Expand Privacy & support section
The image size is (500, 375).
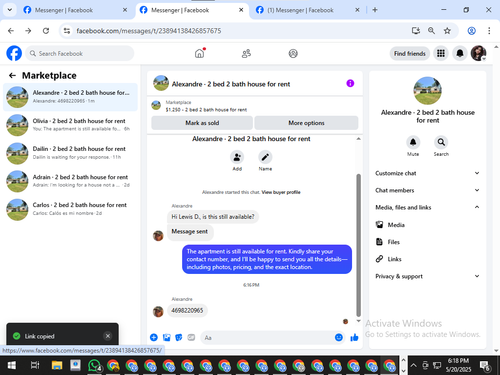427,276
